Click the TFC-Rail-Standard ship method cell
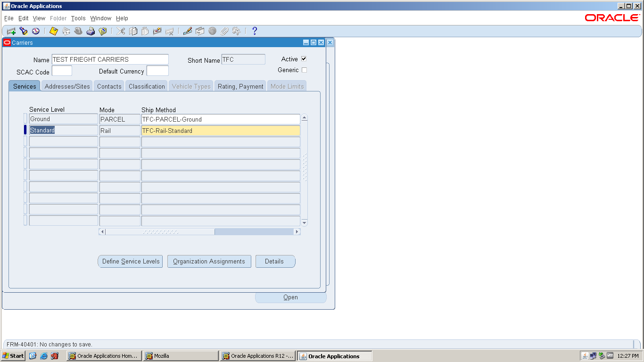 coord(221,131)
